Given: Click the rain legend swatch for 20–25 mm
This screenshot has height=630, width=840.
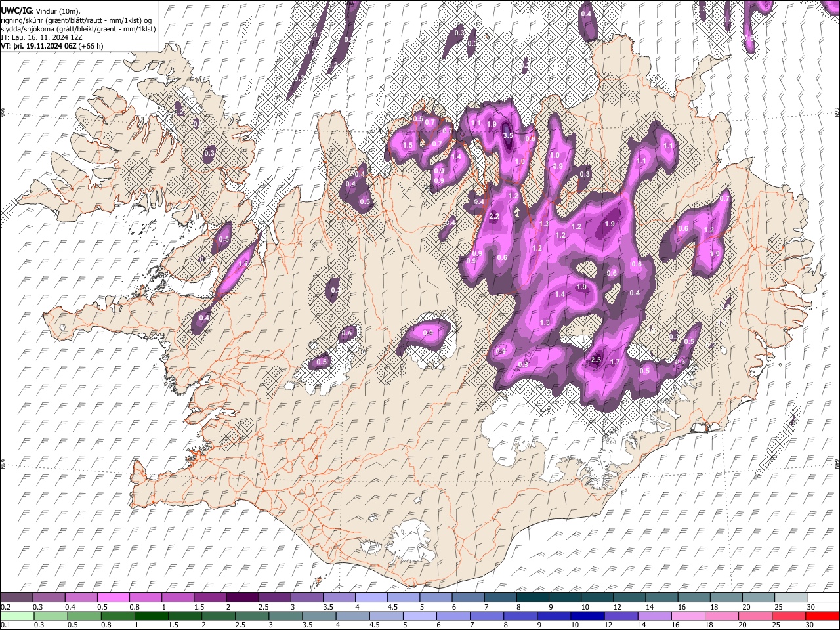Looking at the screenshot, I should coord(757,616).
